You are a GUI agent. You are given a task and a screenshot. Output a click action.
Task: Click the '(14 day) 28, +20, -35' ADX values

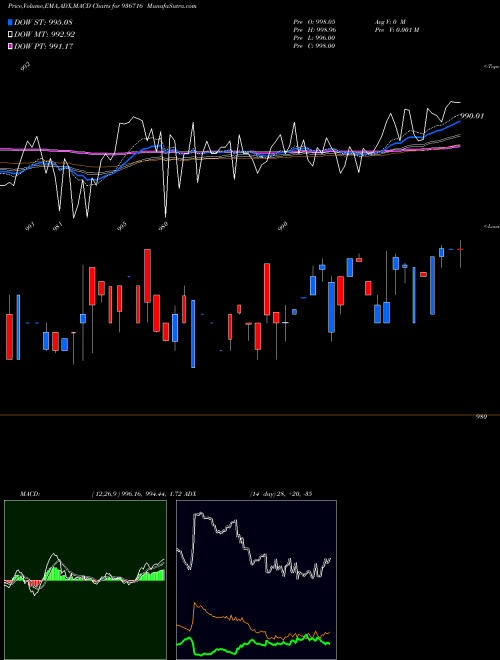pyautogui.click(x=280, y=493)
